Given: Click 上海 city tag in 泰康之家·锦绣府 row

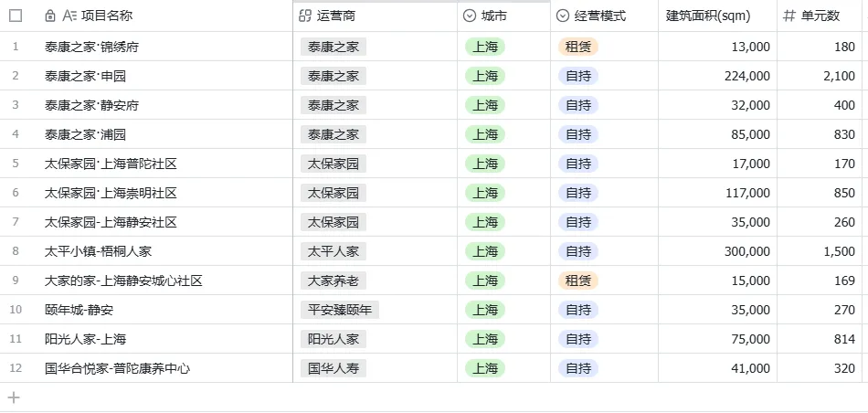Looking at the screenshot, I should tap(485, 47).
